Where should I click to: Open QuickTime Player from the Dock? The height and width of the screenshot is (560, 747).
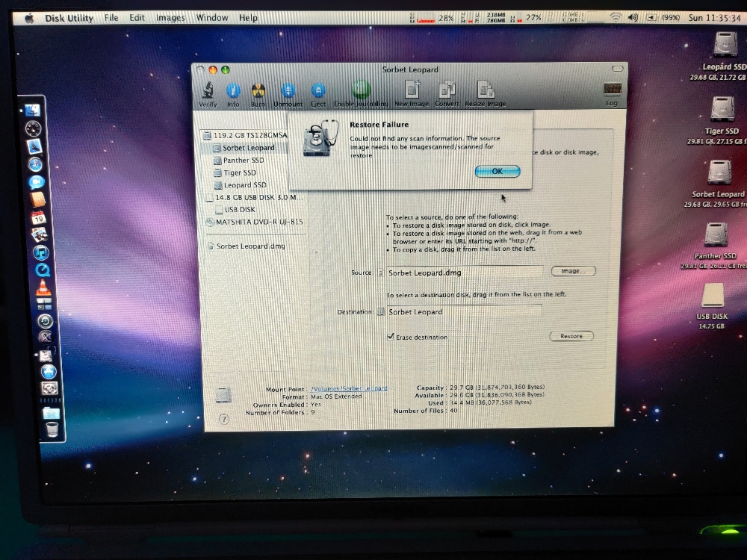(x=42, y=270)
